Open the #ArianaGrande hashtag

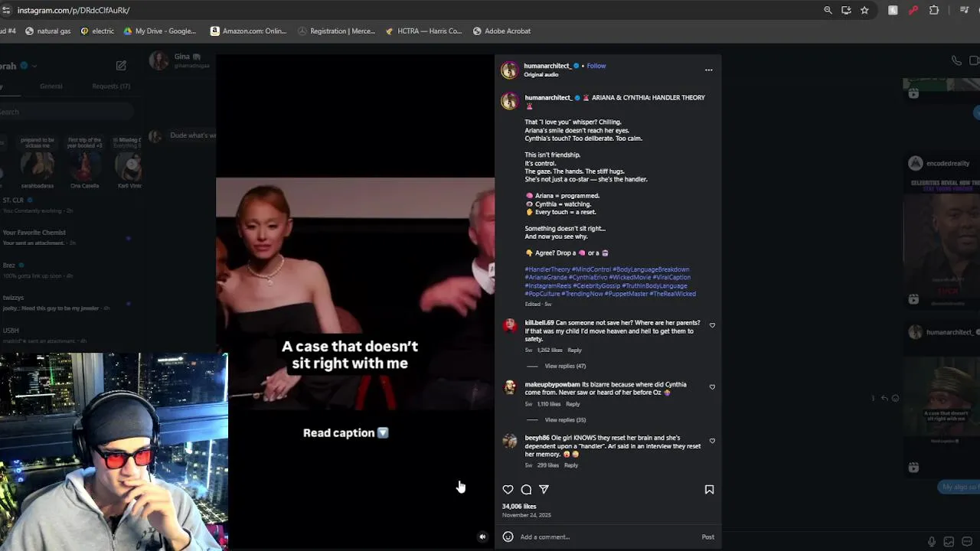point(546,278)
